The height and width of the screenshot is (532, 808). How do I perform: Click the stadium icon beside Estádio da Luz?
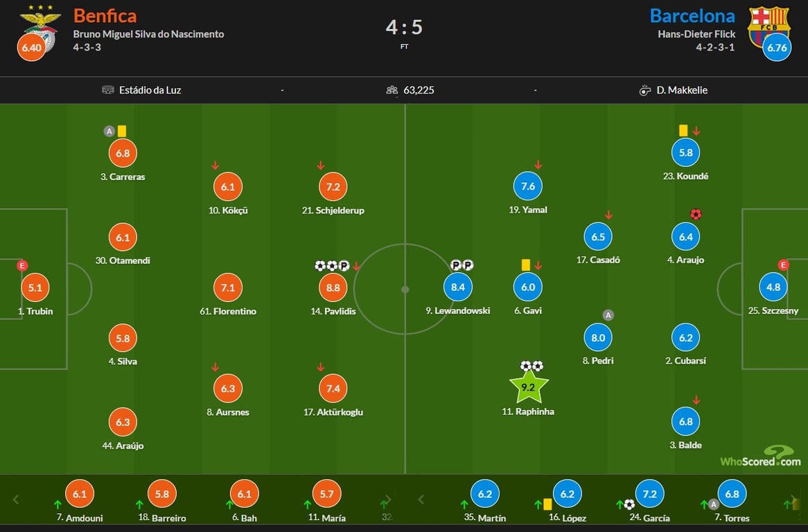point(107,90)
